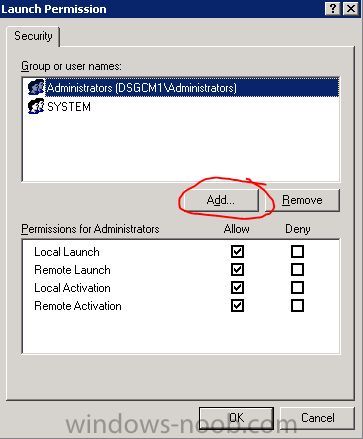This screenshot has width=363, height=439.
Task: Click the Remove button
Action: pyautogui.click(x=302, y=200)
